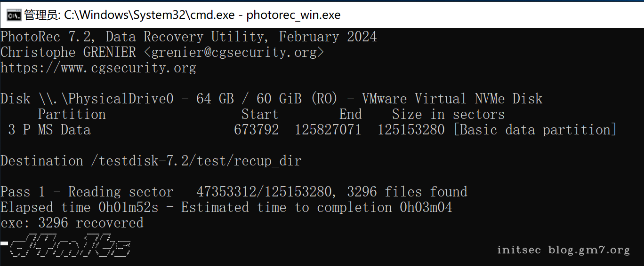Click the cmd.exe icon in title bar
644x266 pixels.
pyautogui.click(x=13, y=15)
